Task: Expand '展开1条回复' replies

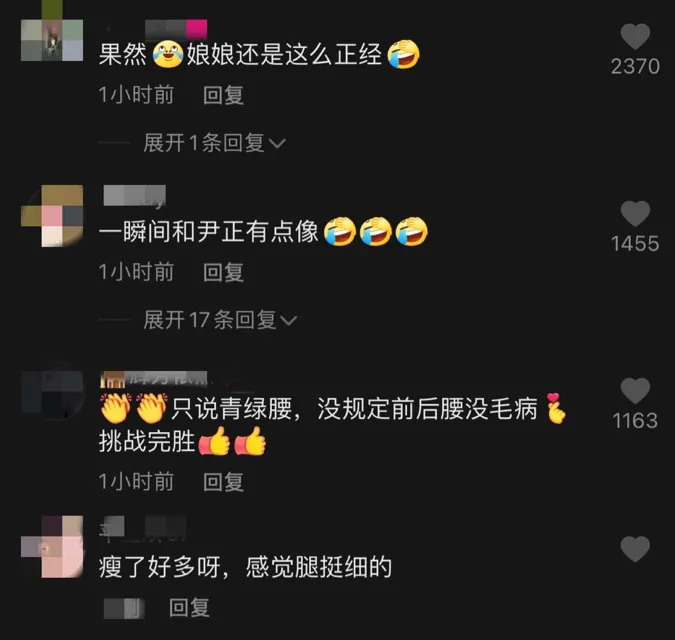Action: (214, 143)
